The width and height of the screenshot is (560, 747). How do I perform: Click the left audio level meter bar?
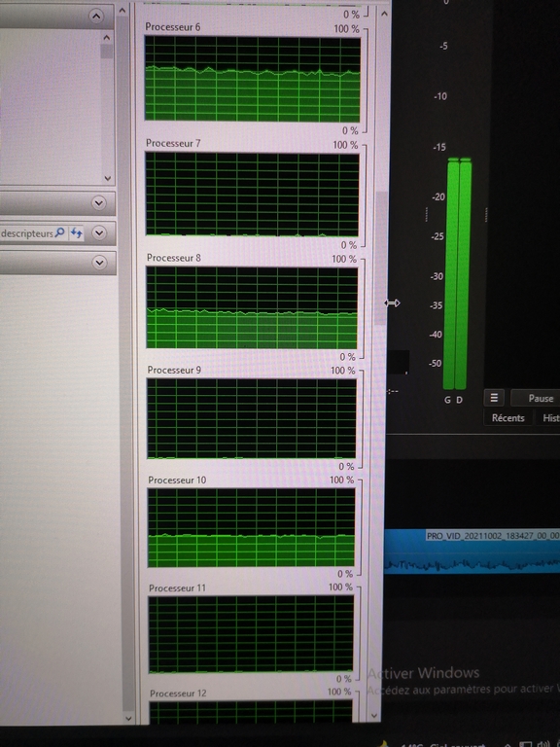pos(450,273)
